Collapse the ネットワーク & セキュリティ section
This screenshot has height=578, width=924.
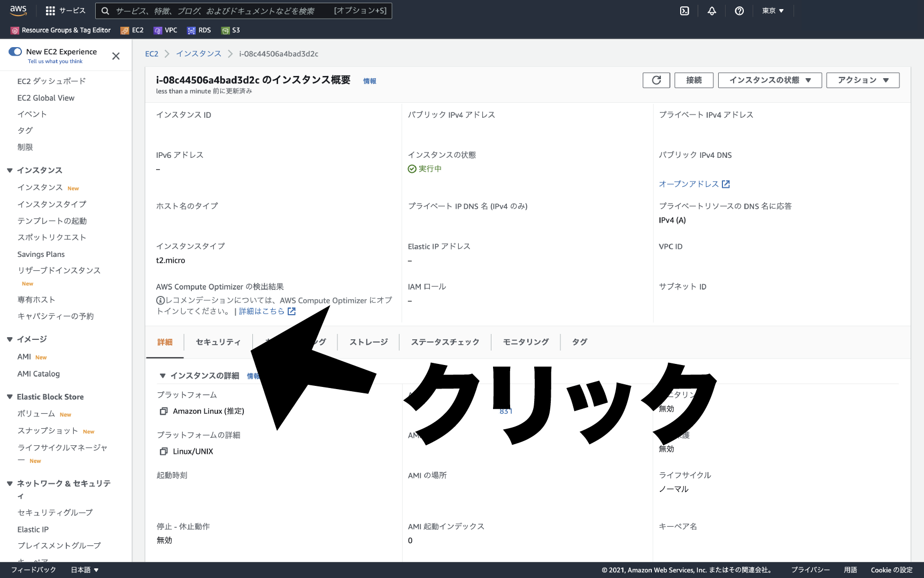[10, 483]
